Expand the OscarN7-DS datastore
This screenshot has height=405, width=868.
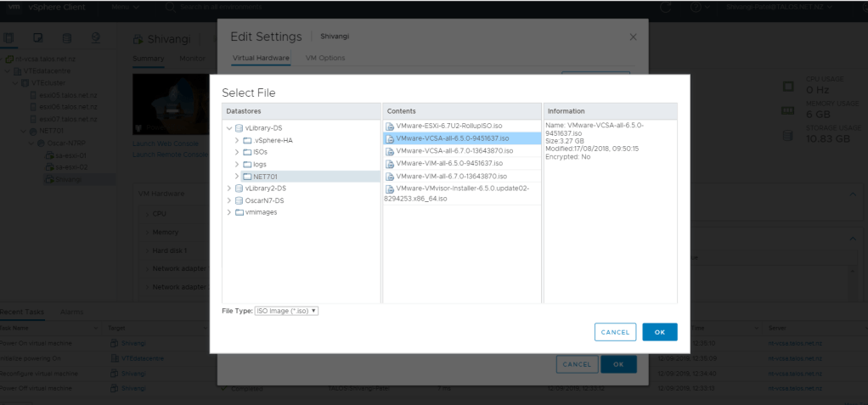[228, 200]
